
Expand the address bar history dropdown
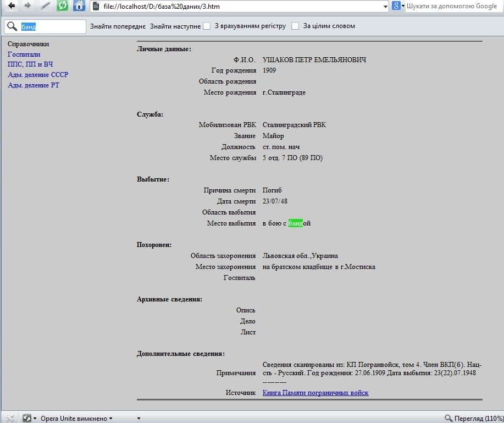385,7
